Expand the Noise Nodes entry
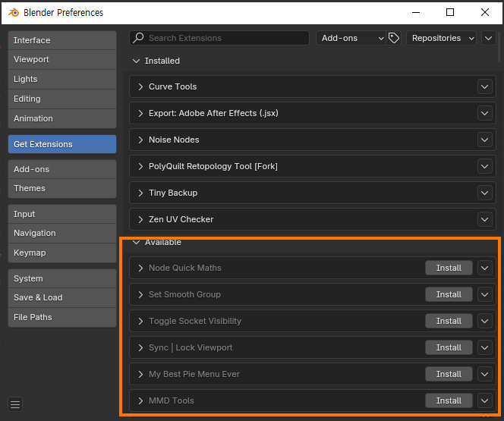Image resolution: width=504 pixels, height=421 pixels. pos(140,140)
